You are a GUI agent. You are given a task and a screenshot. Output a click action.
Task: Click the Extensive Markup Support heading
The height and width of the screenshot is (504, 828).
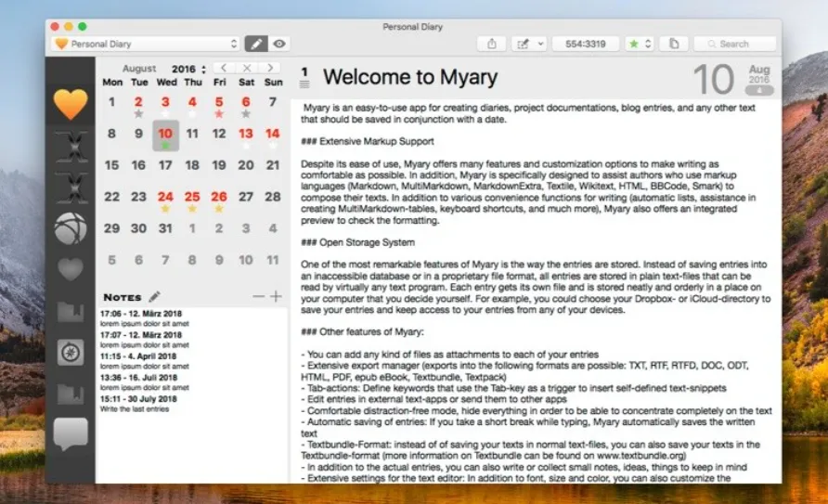tap(368, 141)
